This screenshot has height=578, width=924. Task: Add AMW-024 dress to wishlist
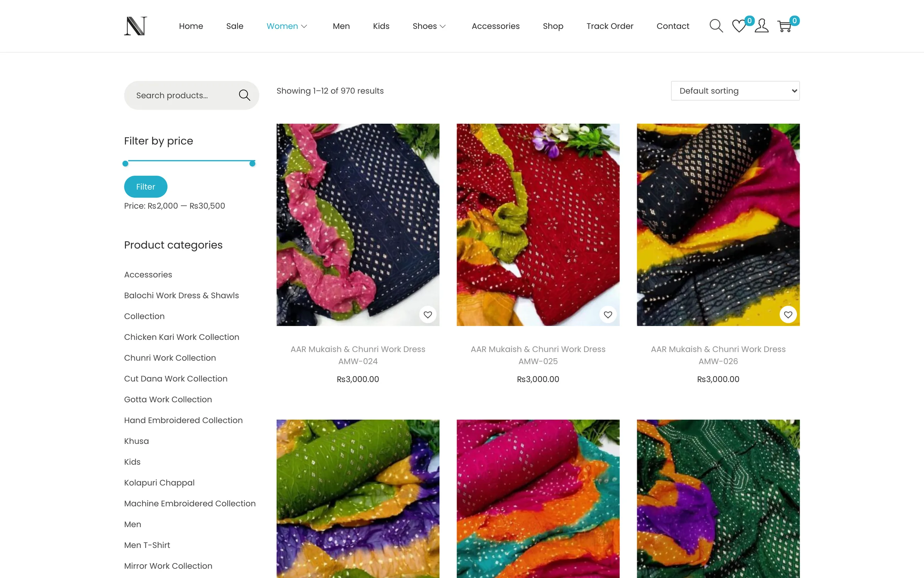click(x=428, y=315)
